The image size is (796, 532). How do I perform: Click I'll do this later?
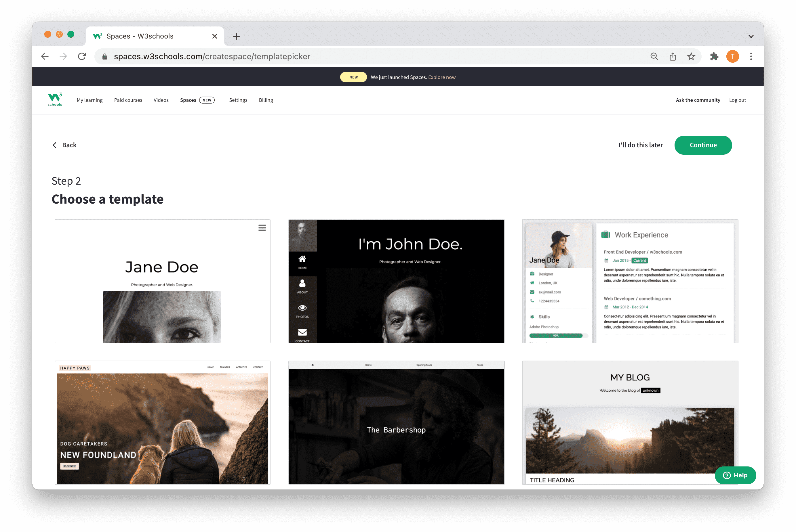click(x=640, y=145)
